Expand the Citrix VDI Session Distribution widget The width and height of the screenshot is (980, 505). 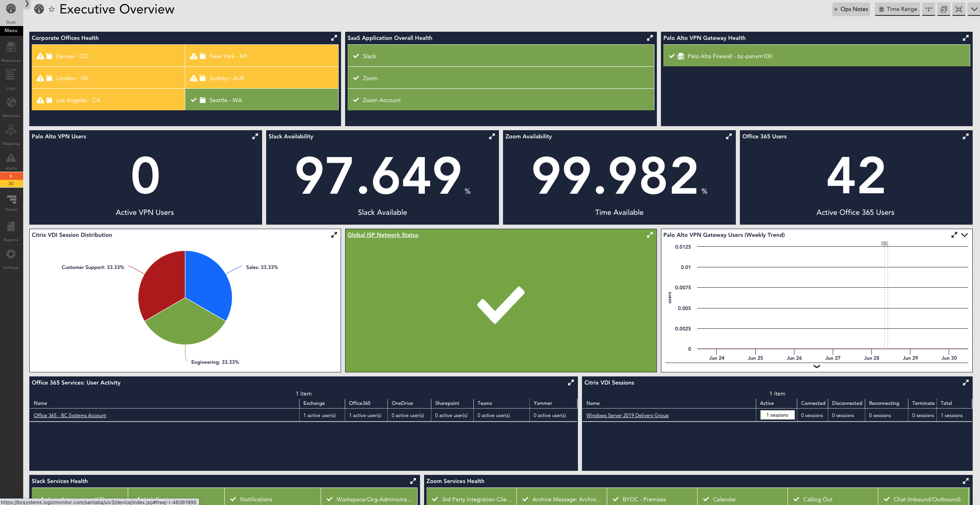point(334,235)
